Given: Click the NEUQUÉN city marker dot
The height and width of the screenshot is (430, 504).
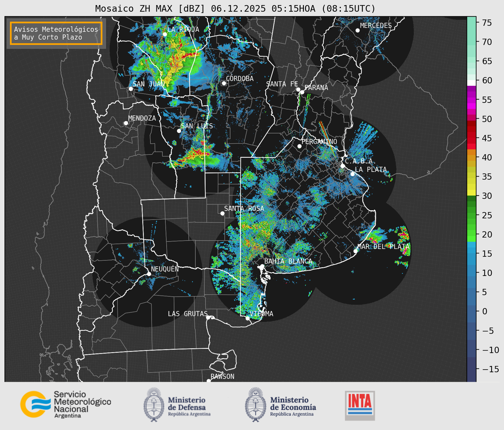Looking at the screenshot, I should pos(149,274).
